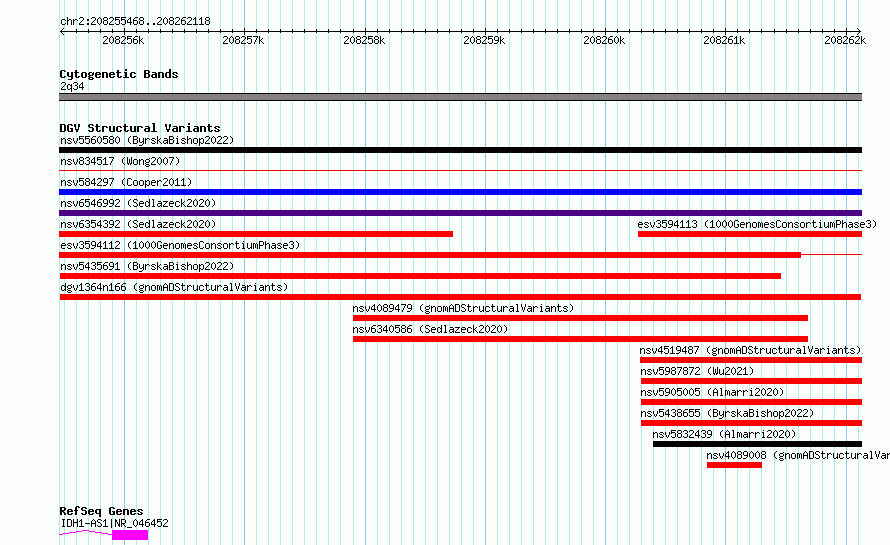Click the nsv5905005 (Almarri2020) label

(712, 392)
